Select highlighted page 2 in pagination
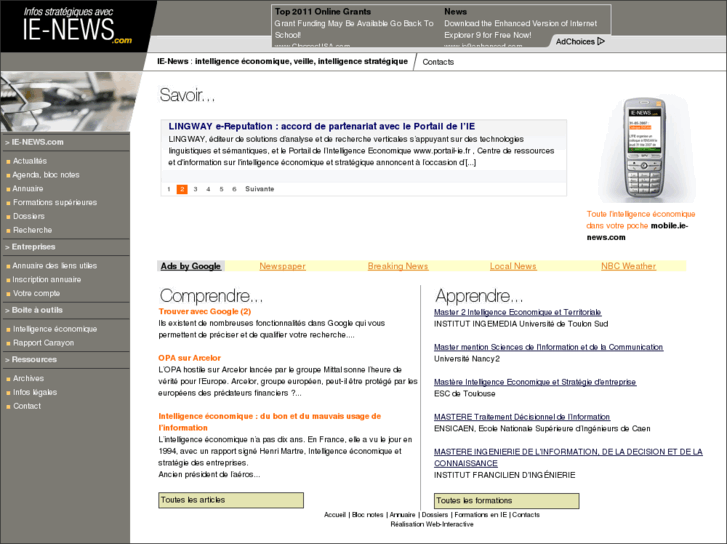 click(182, 189)
